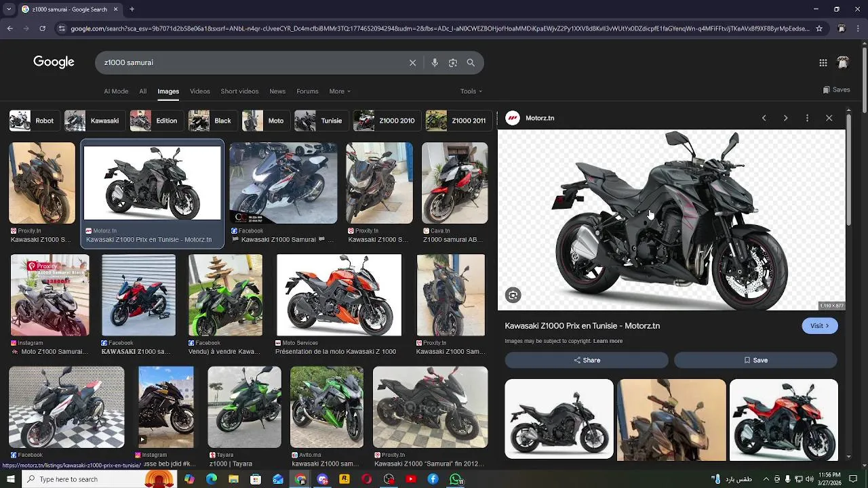Open Microsoft Edge from taskbar
Screen dimensions: 868x488
(x=212, y=479)
